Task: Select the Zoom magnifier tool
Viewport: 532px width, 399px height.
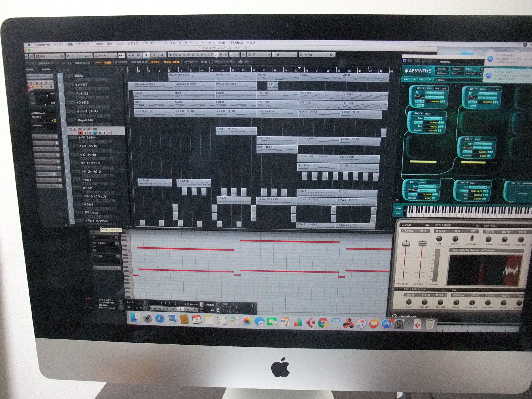Action: [193, 55]
